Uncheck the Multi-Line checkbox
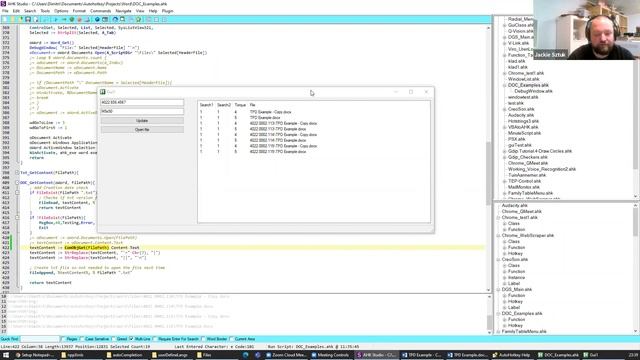The height and width of the screenshot is (360, 640). click(x=131, y=339)
